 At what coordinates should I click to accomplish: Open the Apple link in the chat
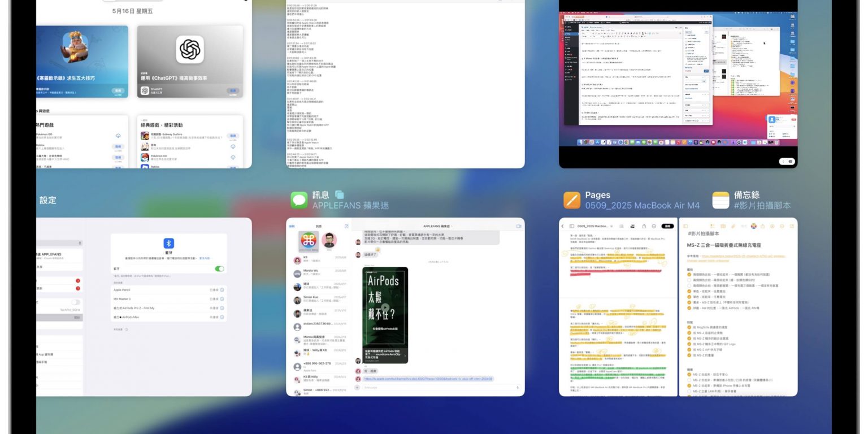click(x=428, y=379)
